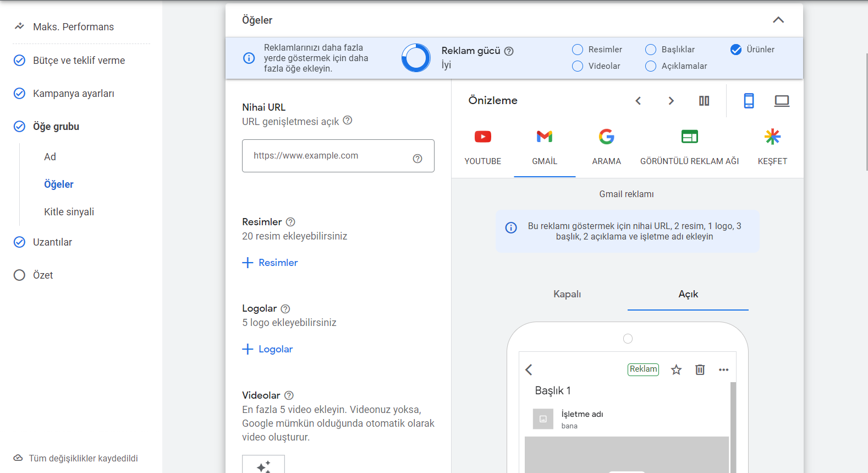Select the Görüntülü Reklam Ağı preview tab
This screenshot has width=868, height=473.
(x=690, y=148)
